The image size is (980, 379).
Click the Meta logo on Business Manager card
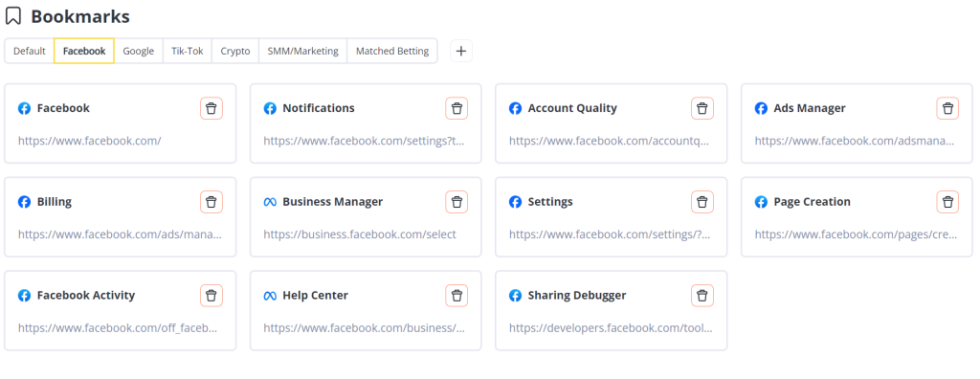[x=270, y=202]
